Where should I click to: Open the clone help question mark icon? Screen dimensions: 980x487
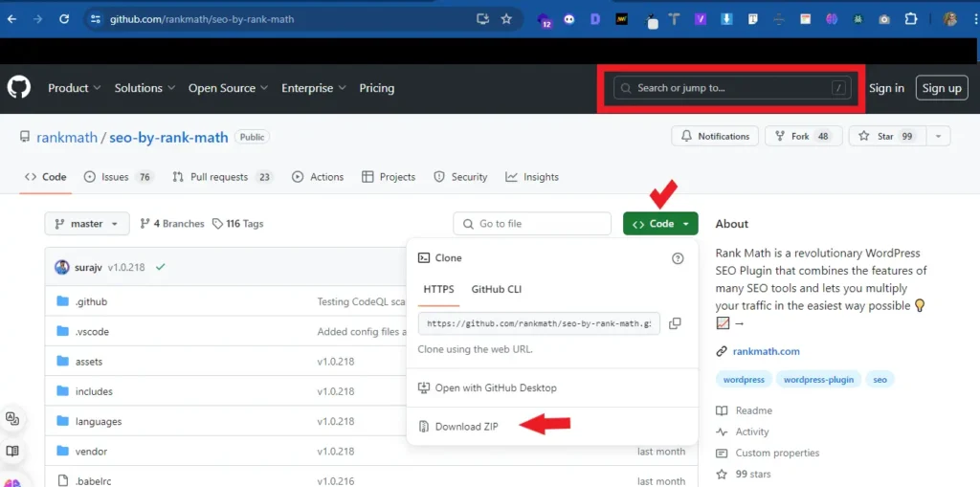(678, 258)
